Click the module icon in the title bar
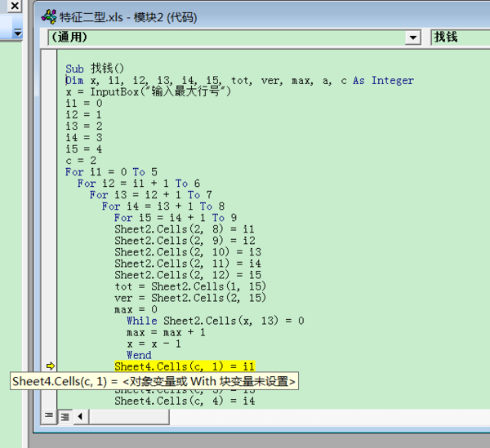Image resolution: width=490 pixels, height=448 pixels. [x=48, y=15]
